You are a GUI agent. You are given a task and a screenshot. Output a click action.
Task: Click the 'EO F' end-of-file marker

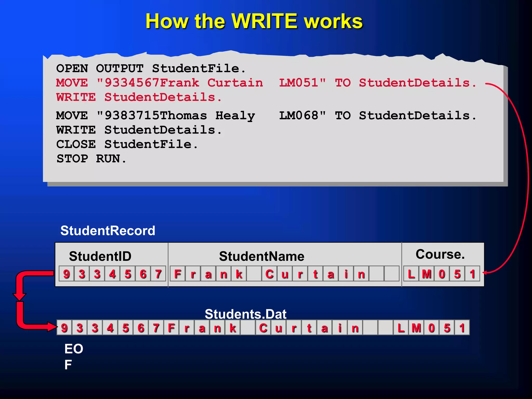74,356
